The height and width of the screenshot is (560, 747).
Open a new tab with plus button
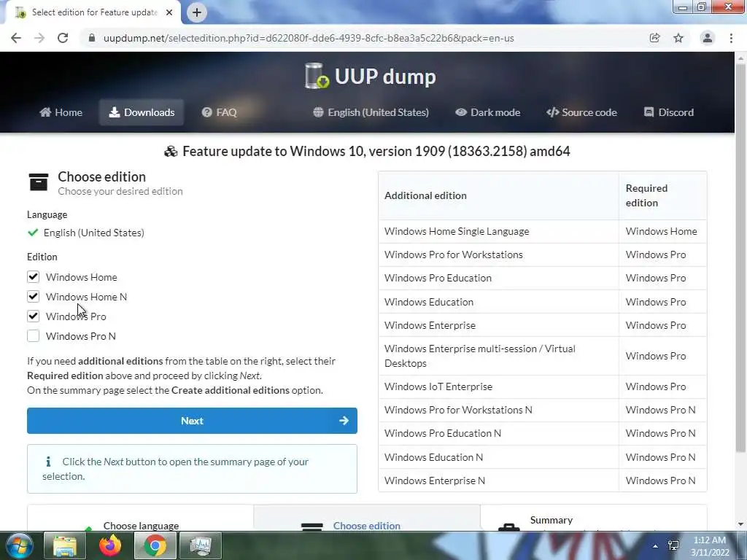[x=197, y=12]
